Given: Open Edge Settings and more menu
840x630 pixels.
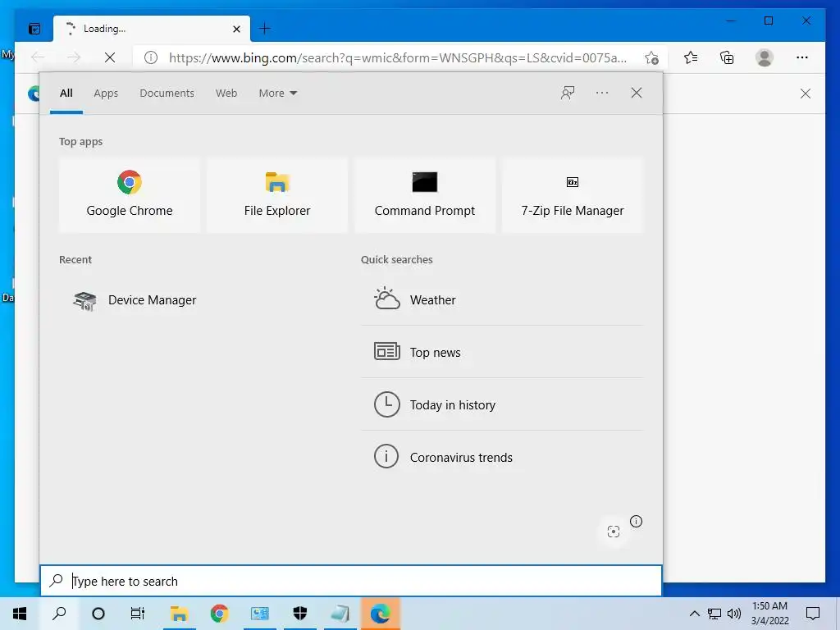Looking at the screenshot, I should 802,57.
